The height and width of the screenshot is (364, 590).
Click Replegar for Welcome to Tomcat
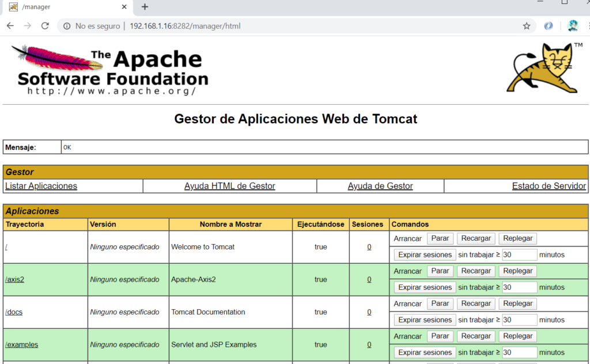coord(518,238)
